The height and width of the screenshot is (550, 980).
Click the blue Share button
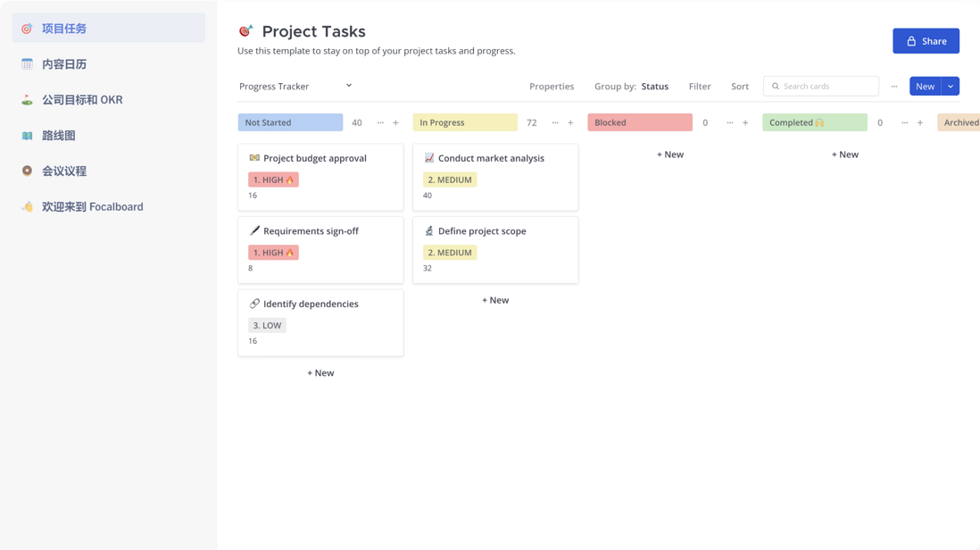[926, 41]
